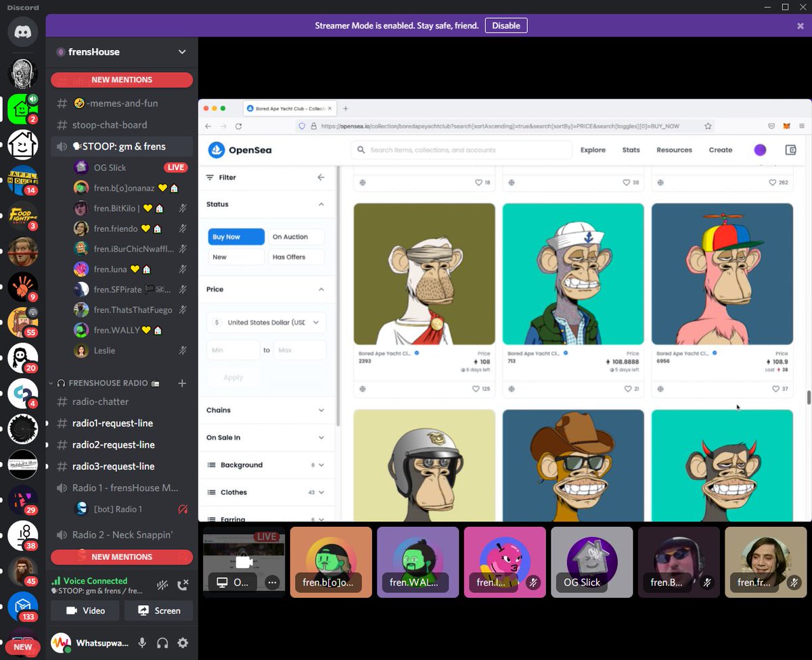
Task: Open radio-chatter channel
Action: [x=122, y=402]
